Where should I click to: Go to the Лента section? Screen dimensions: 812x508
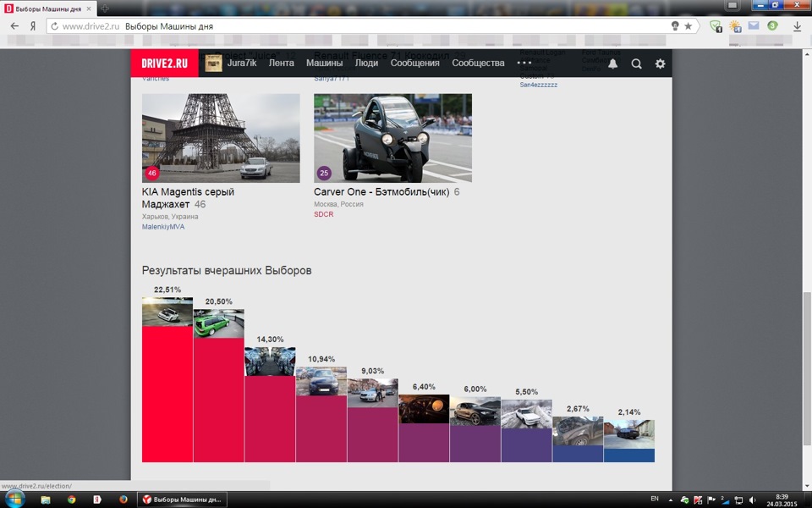click(x=281, y=63)
